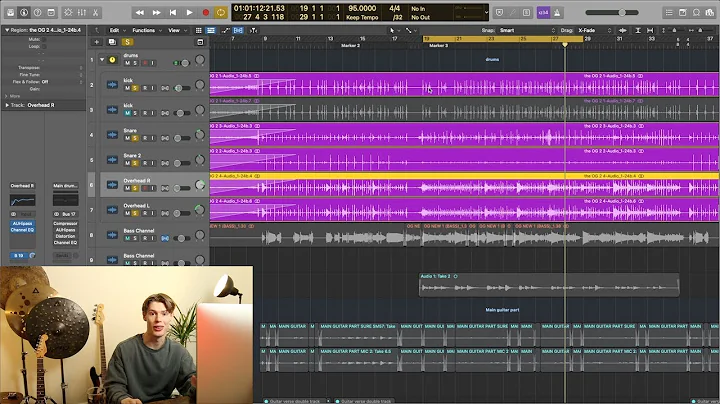Click the Overhead R track waveform icon
Viewport: 720px width, 404px height.
click(112, 185)
